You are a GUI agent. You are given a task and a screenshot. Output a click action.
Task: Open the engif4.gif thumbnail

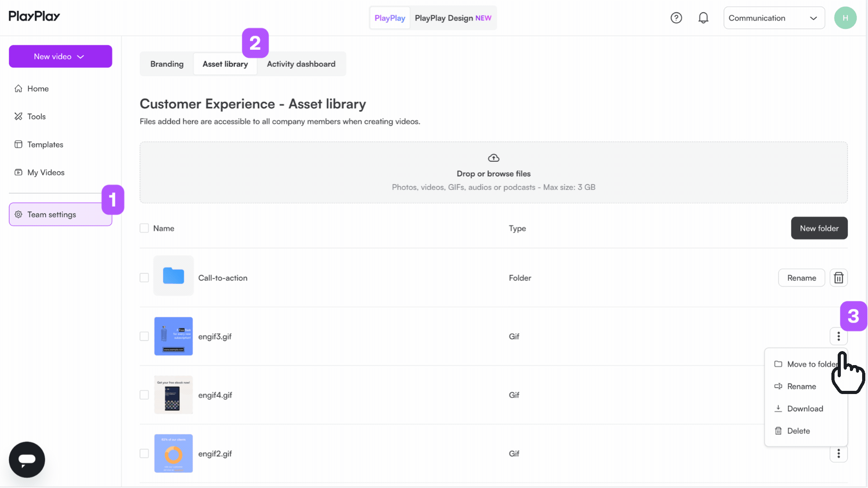174,395
